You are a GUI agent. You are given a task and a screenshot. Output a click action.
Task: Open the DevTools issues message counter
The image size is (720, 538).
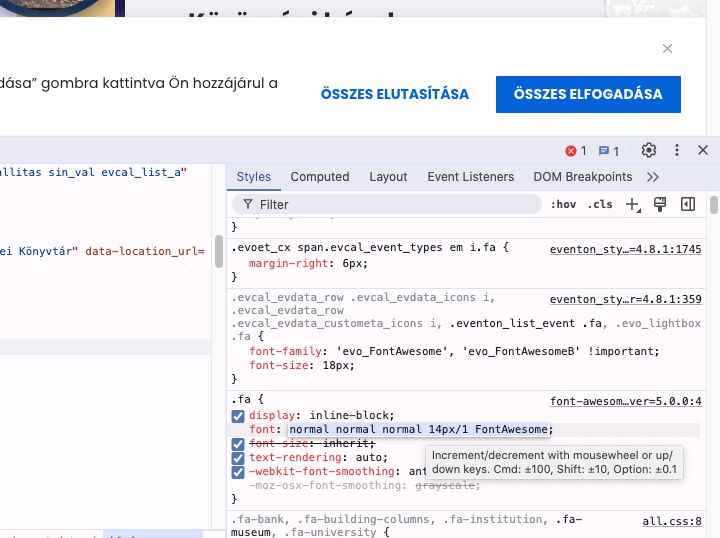tap(609, 151)
